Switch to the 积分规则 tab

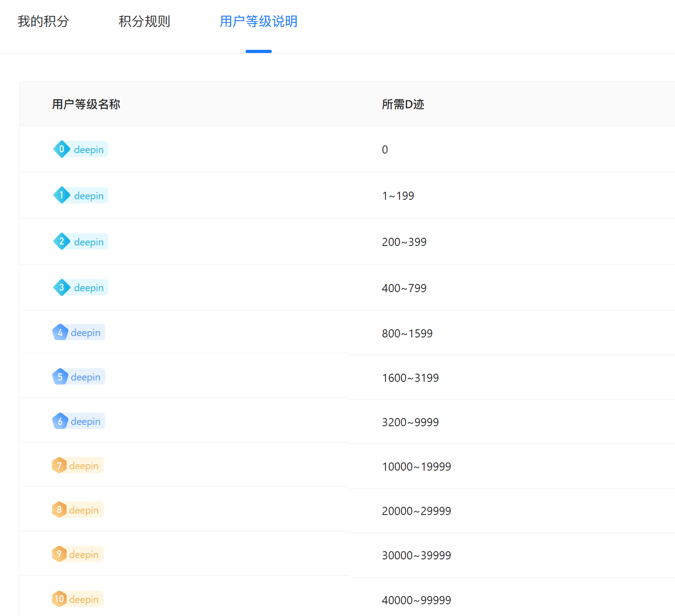click(x=144, y=21)
